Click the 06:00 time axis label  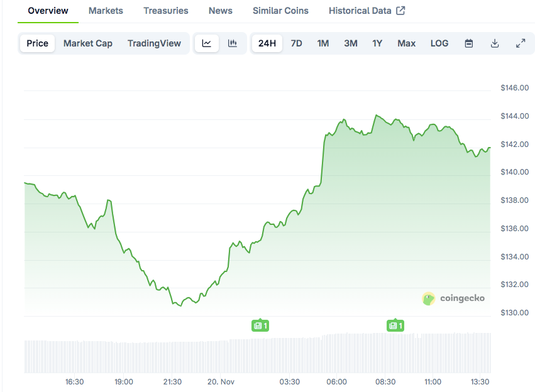[x=336, y=382]
